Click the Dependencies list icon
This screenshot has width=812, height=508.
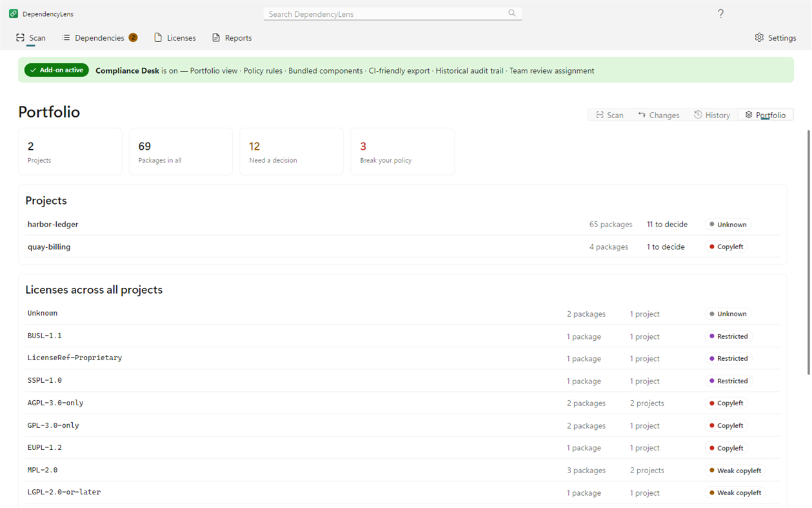click(66, 37)
